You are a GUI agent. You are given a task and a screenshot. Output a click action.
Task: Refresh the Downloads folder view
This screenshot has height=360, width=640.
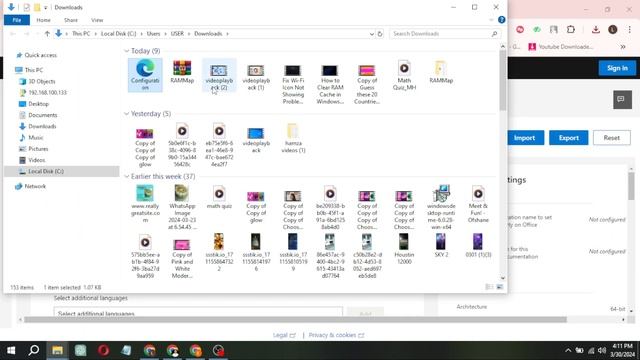pos(380,34)
